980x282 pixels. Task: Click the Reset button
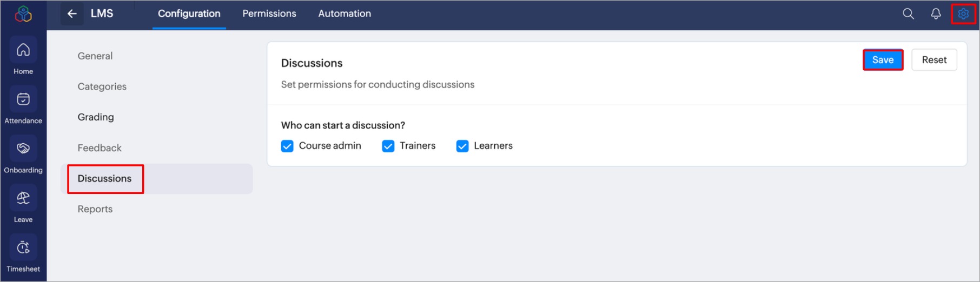934,60
